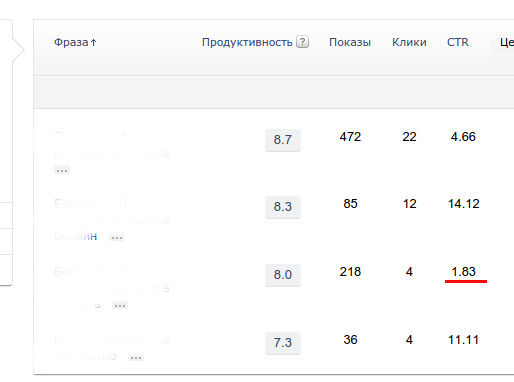Click the Показы column header

(x=350, y=42)
